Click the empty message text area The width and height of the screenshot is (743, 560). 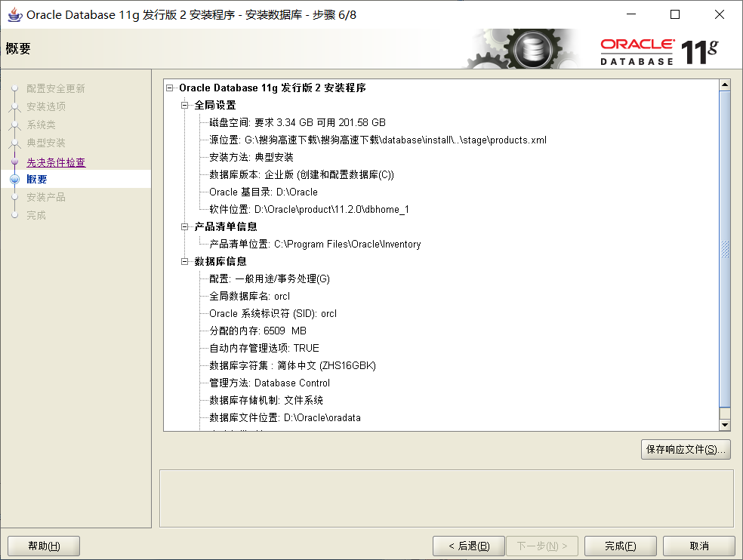tap(446, 498)
